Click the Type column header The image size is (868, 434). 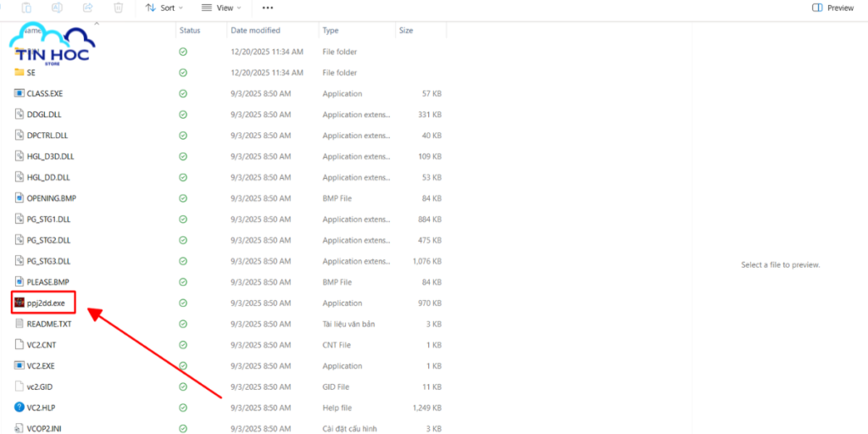click(x=331, y=31)
